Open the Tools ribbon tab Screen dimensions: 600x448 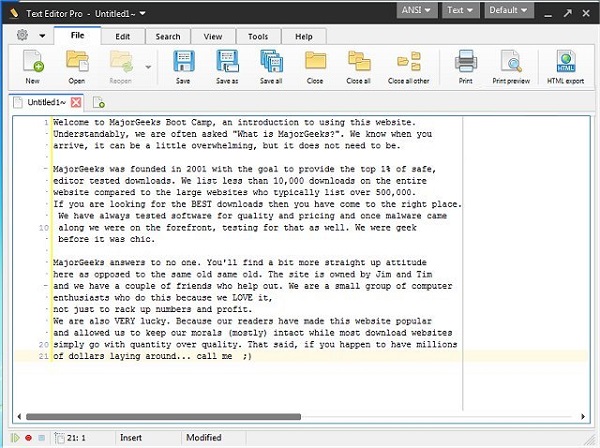[x=258, y=37]
